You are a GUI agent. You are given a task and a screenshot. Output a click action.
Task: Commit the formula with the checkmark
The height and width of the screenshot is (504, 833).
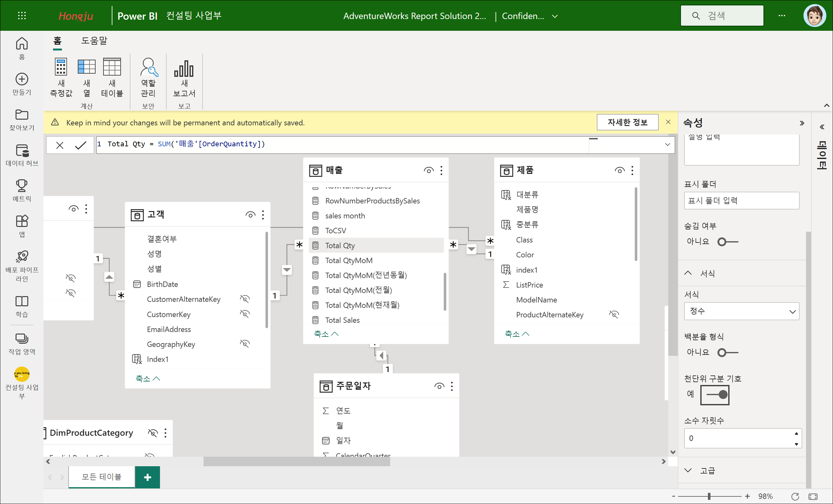point(80,145)
